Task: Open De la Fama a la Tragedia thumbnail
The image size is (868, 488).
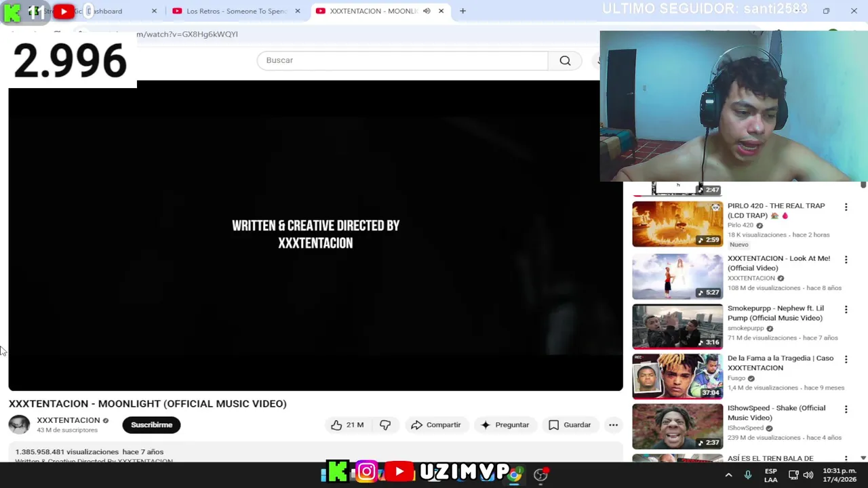Action: [677, 376]
